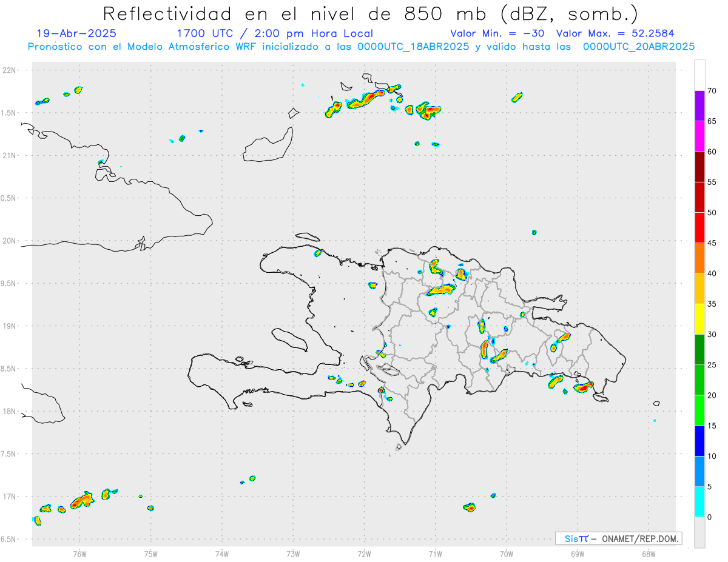Screen dimensions: 728x562
Task: Pick the orange 40–45 dBZ legend swatch
Action: [699, 258]
